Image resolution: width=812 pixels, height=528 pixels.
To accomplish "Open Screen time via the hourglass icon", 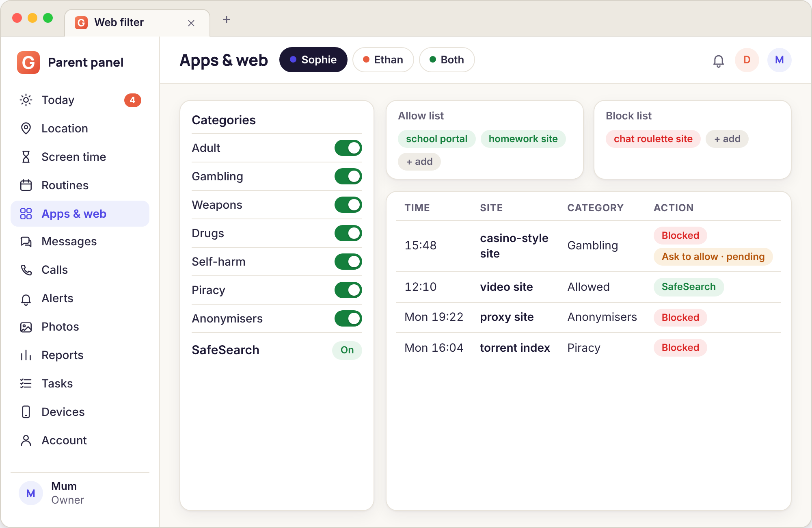I will pos(26,157).
